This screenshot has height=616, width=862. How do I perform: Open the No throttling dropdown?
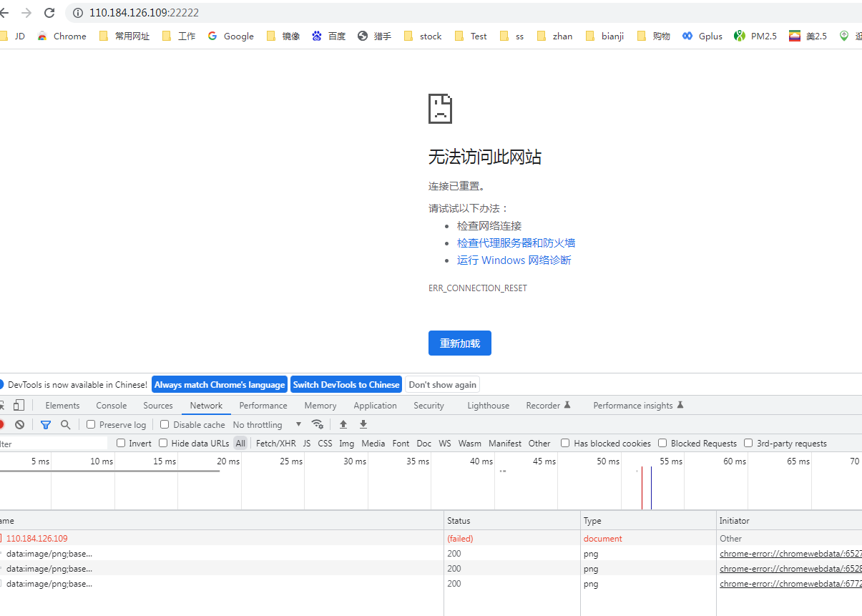click(268, 424)
